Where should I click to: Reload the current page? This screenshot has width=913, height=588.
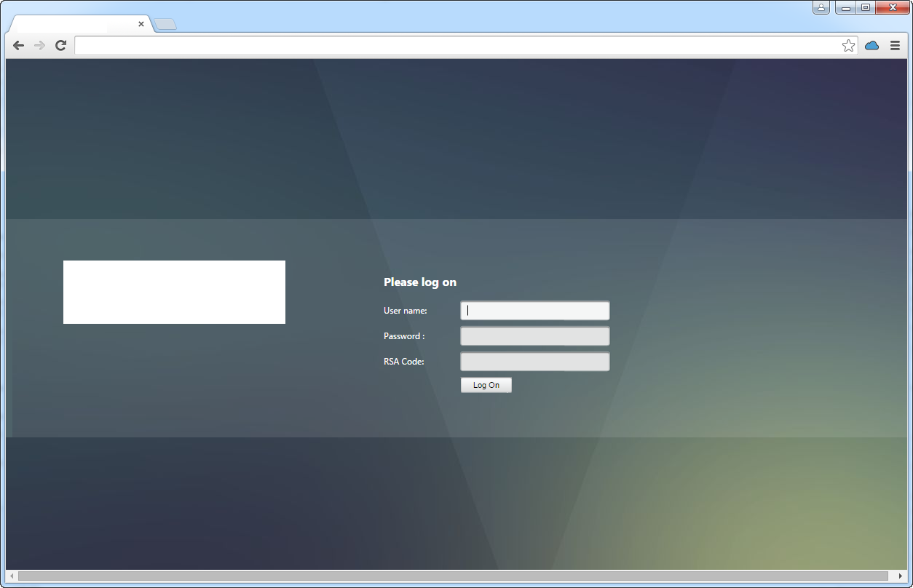pos(61,46)
